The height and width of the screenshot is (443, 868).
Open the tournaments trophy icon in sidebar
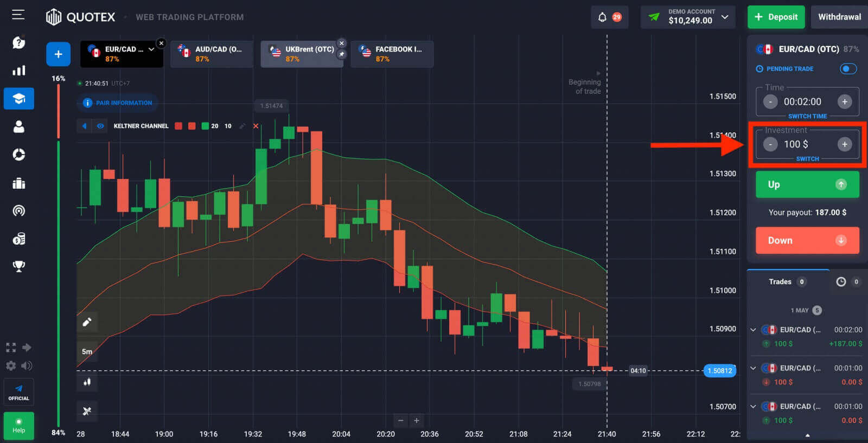tap(19, 266)
